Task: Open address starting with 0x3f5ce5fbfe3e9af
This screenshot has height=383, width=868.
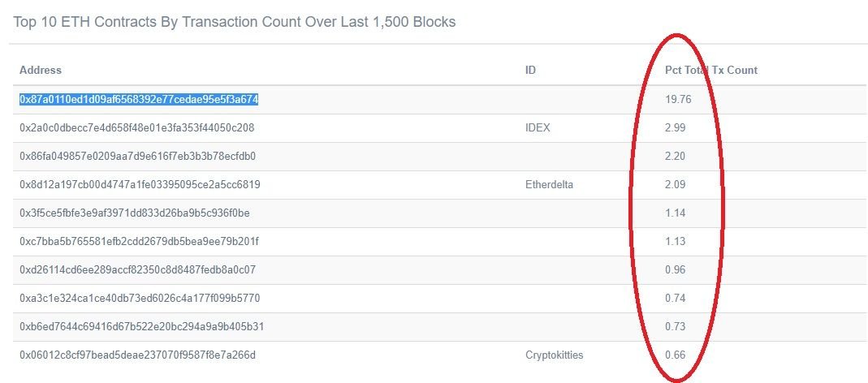Action: point(135,213)
